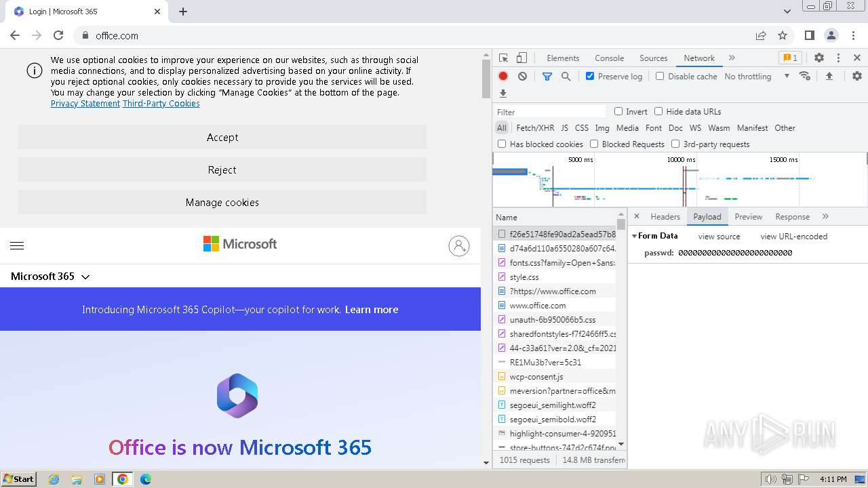The image size is (868, 488).
Task: Click the Microsoft sign-in account icon
Action: [x=459, y=245]
